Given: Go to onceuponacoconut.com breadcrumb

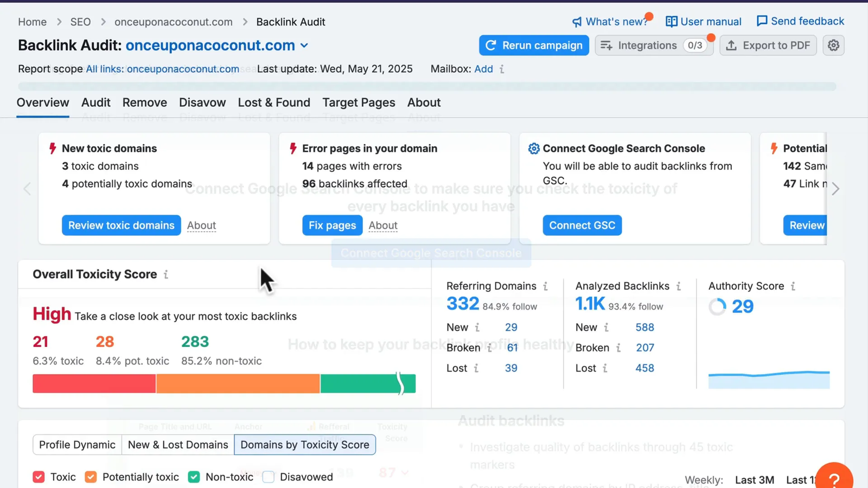Looking at the screenshot, I should pos(174,22).
